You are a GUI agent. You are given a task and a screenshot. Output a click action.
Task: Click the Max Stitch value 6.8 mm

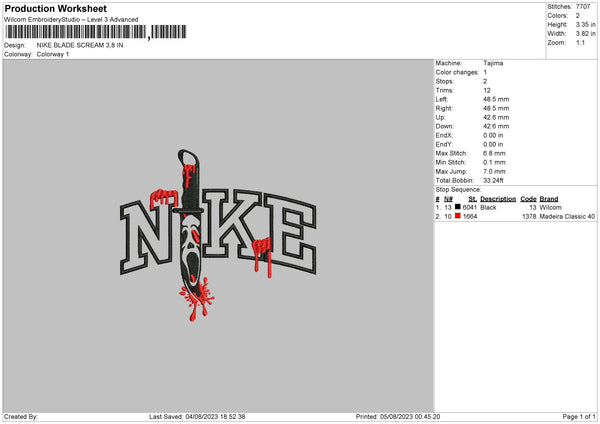pos(494,153)
